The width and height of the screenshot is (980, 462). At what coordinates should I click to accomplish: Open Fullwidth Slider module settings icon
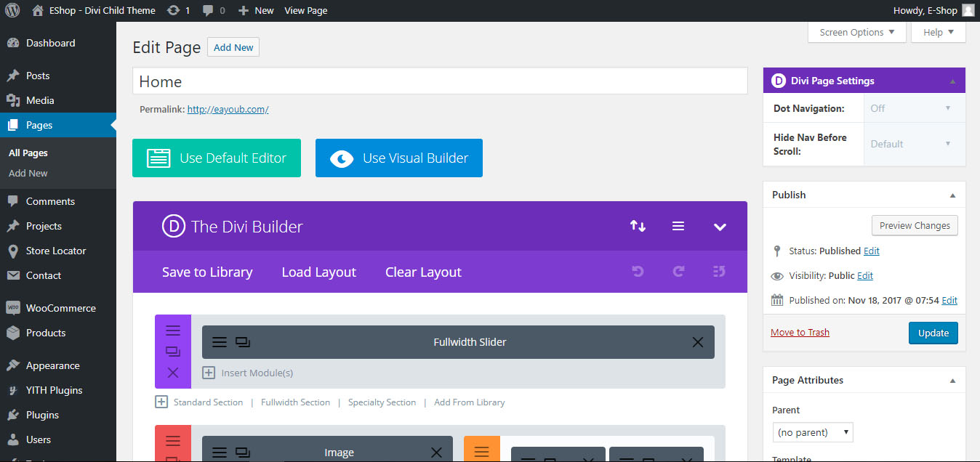(x=220, y=342)
